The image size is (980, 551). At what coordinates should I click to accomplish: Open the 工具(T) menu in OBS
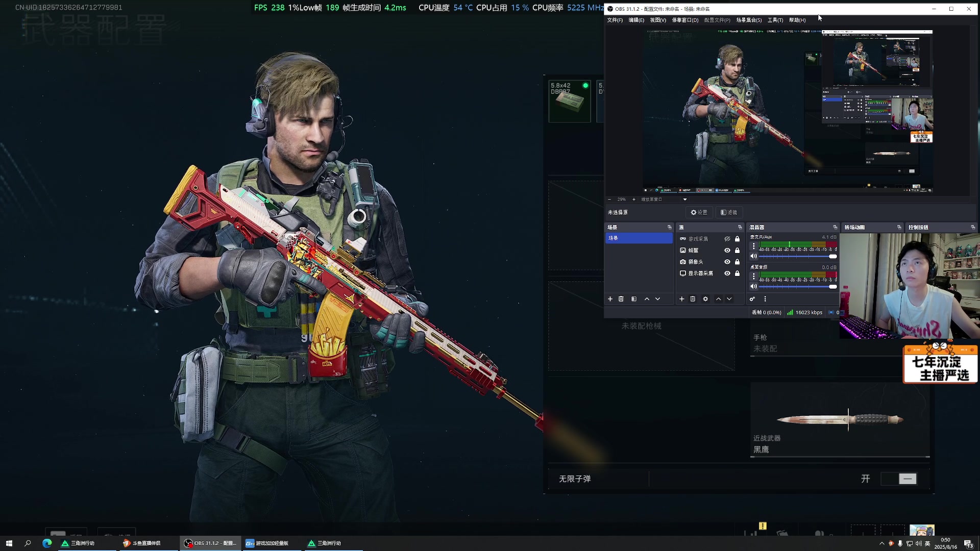coord(775,20)
